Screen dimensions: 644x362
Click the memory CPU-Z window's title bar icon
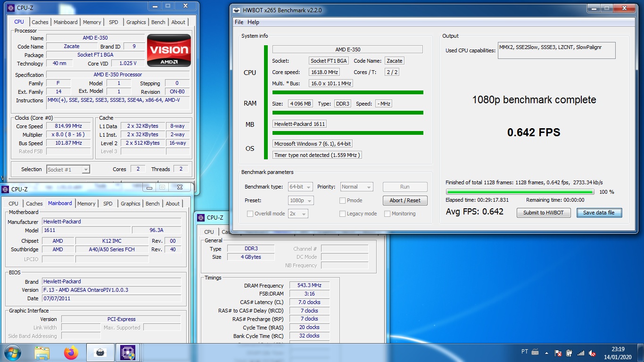point(201,217)
